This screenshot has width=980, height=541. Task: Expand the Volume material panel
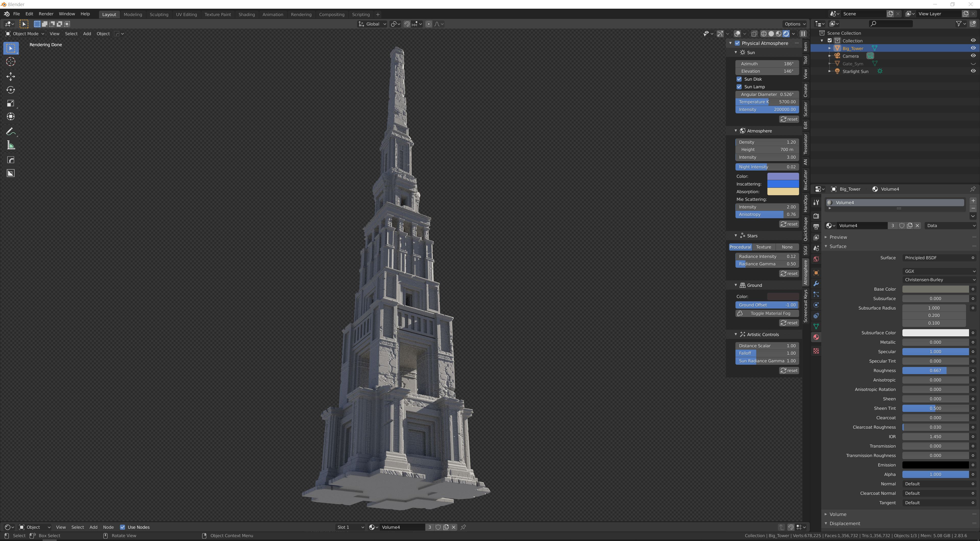click(x=838, y=514)
